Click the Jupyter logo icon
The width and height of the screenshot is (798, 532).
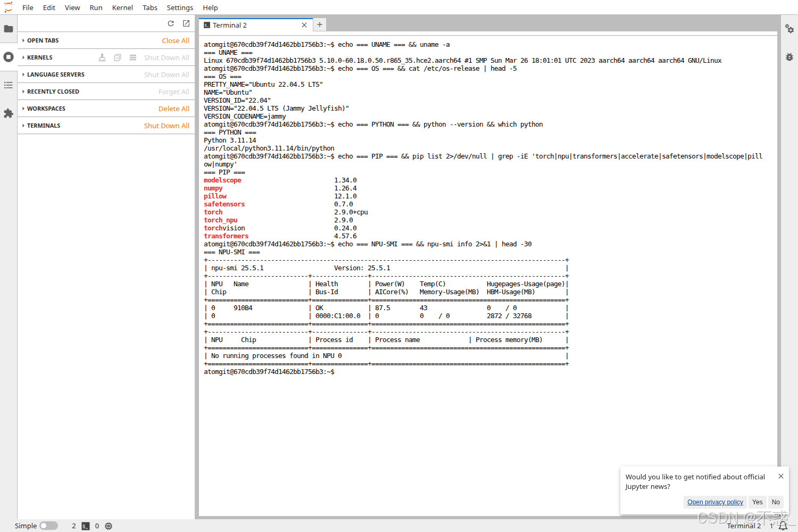click(x=9, y=7)
